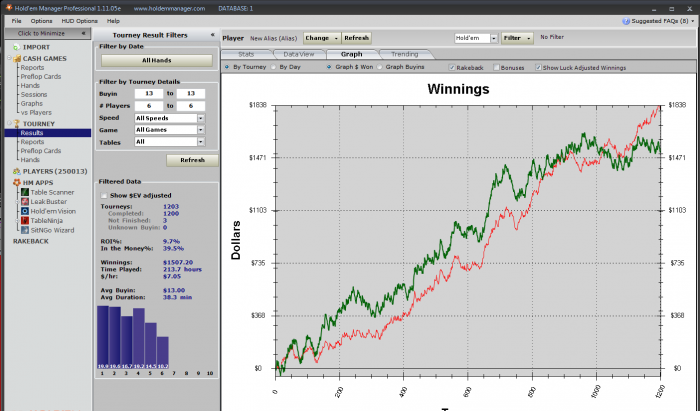700x411 pixels.
Task: Click the Suggested FAQs help icon
Action: click(x=626, y=21)
